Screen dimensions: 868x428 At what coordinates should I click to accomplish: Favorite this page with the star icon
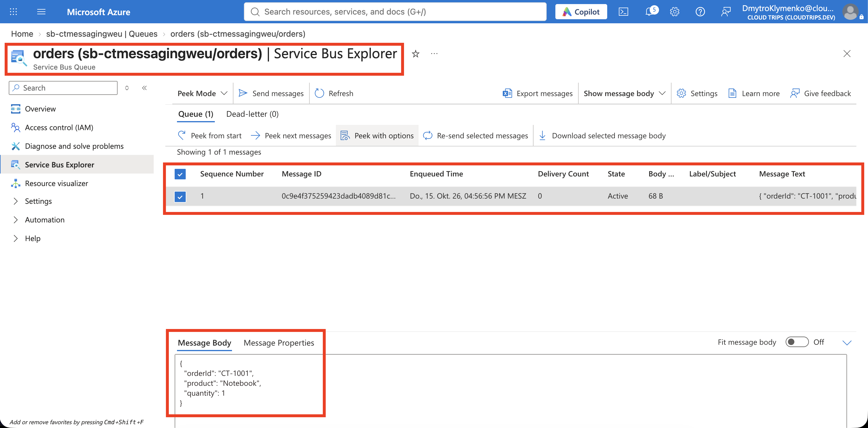click(415, 54)
